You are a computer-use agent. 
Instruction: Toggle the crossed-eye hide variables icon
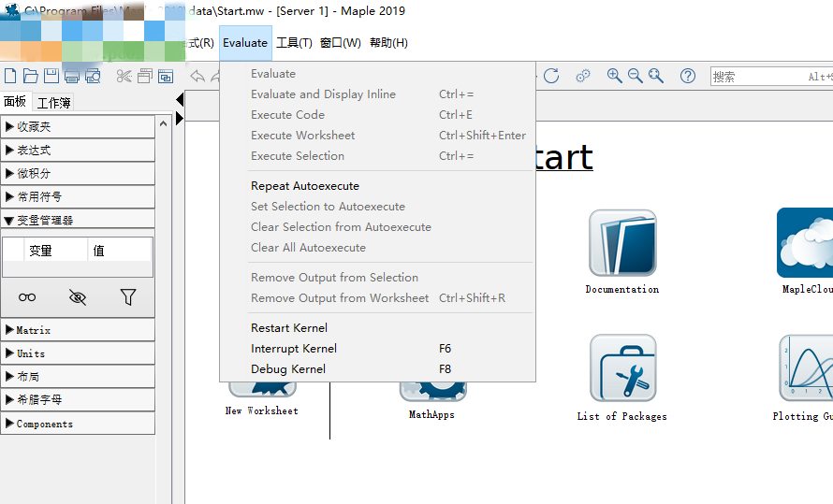click(78, 297)
